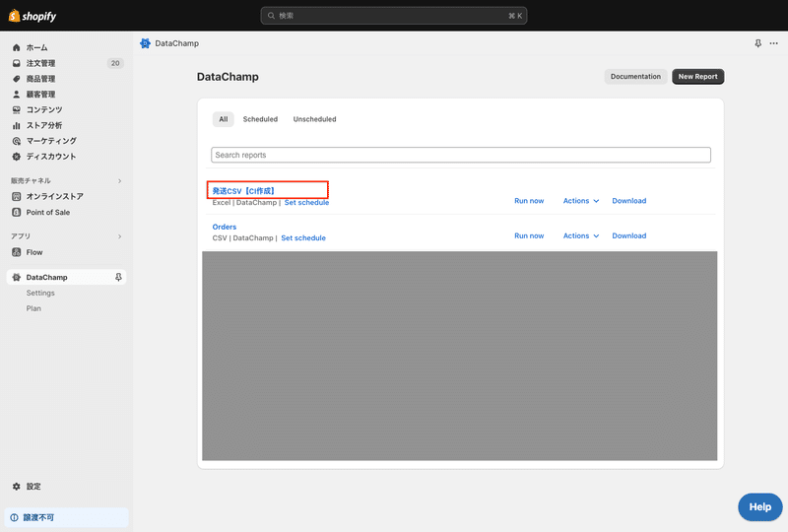Click the DataChamp gear icon in sidebar
Viewport: 788px width, 532px height.
16,277
